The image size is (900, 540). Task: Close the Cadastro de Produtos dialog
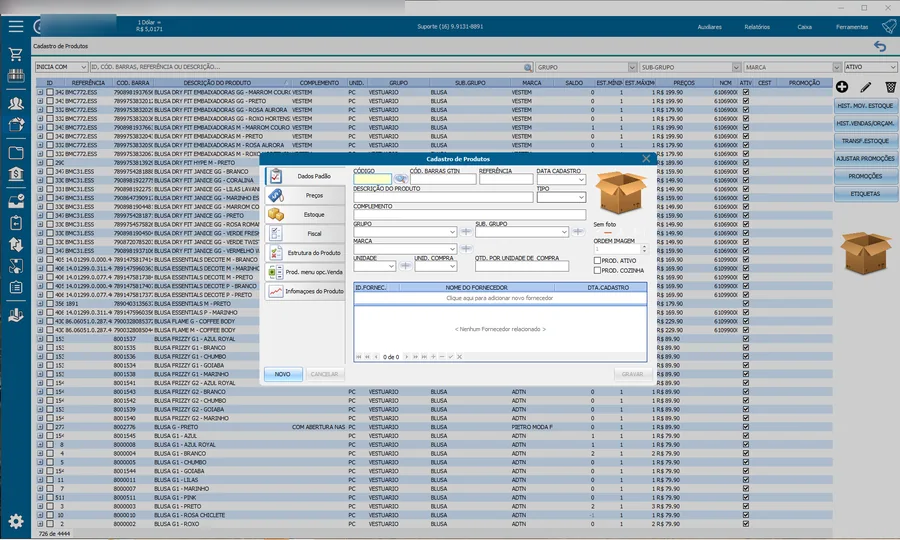coord(646,159)
